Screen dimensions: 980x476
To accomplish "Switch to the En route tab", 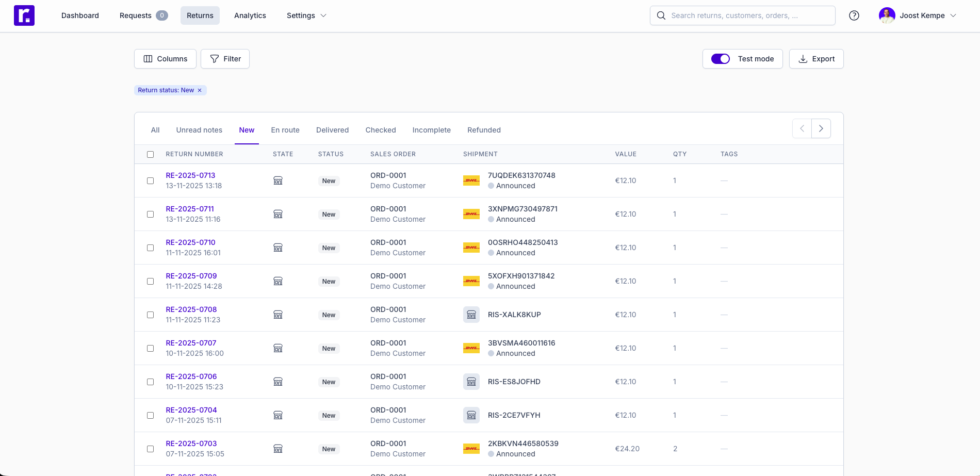I will [x=285, y=130].
